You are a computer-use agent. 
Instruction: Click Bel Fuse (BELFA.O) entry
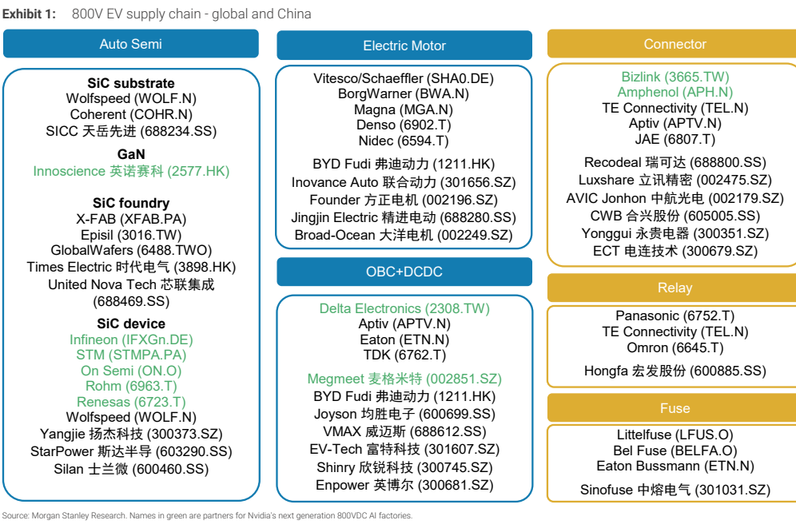[675, 451]
